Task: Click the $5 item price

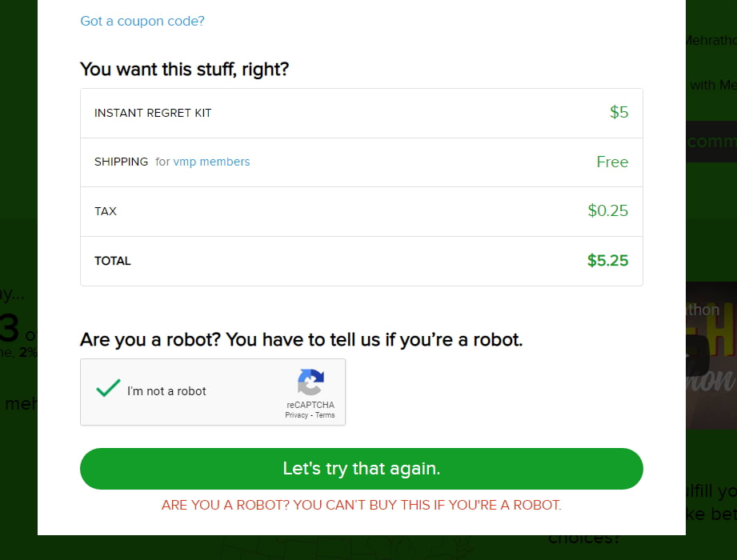Action: point(619,113)
